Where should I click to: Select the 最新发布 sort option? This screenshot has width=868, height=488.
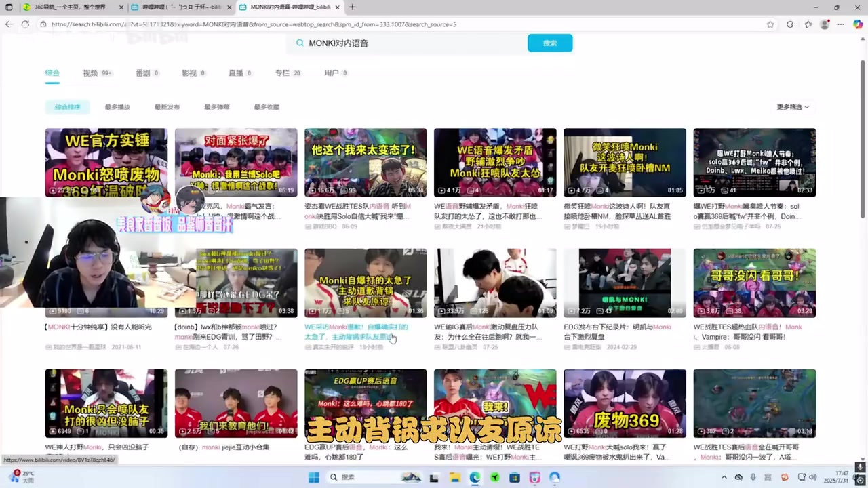(166, 106)
